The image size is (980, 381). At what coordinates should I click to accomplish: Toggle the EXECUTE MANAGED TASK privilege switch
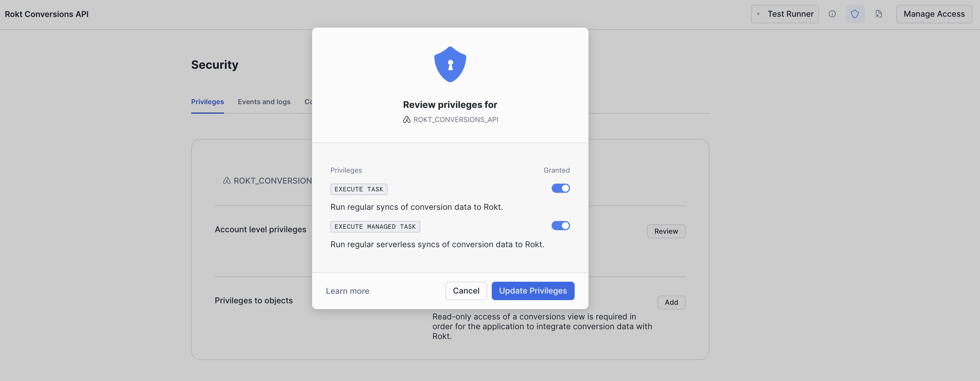tap(560, 226)
